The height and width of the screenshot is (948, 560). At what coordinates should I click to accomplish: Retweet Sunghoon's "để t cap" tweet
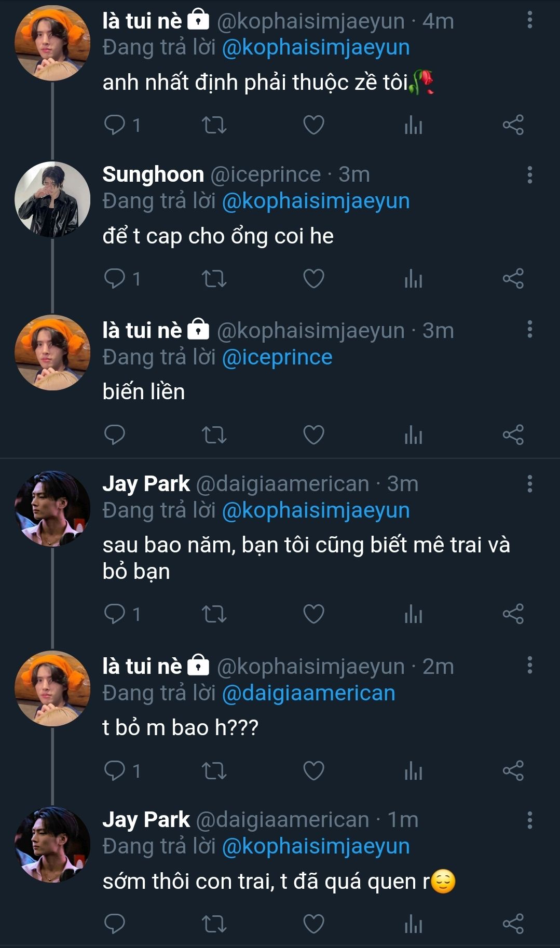tap(214, 279)
